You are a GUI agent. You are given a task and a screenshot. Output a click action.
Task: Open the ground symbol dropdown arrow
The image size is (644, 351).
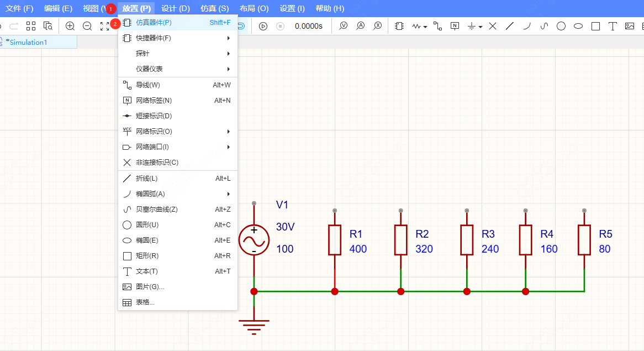pos(479,26)
